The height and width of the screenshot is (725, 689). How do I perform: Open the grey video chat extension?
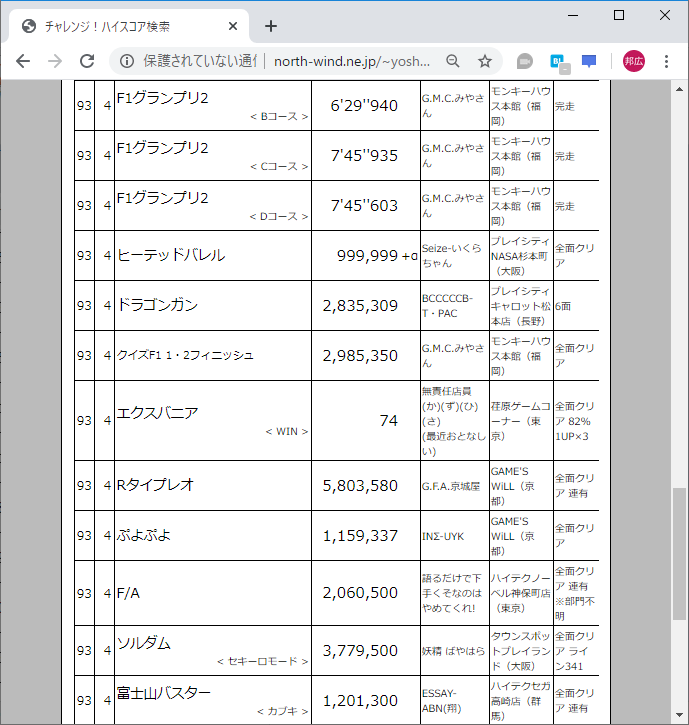524,61
